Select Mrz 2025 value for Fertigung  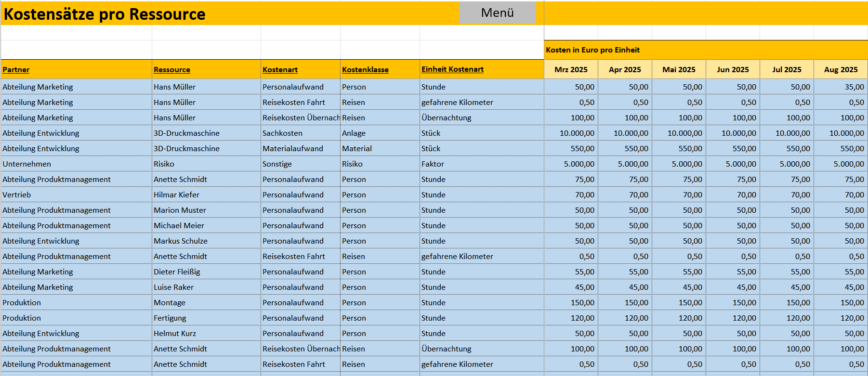click(x=571, y=318)
